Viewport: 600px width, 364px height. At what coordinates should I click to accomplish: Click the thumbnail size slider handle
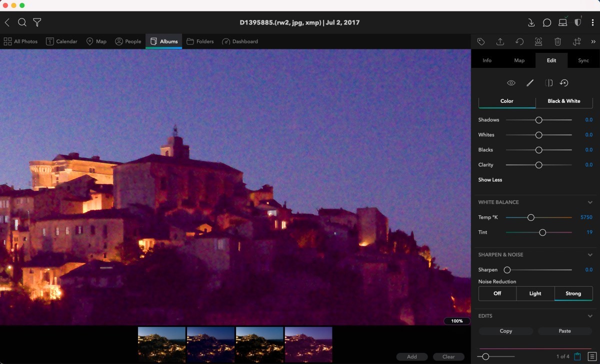click(485, 357)
